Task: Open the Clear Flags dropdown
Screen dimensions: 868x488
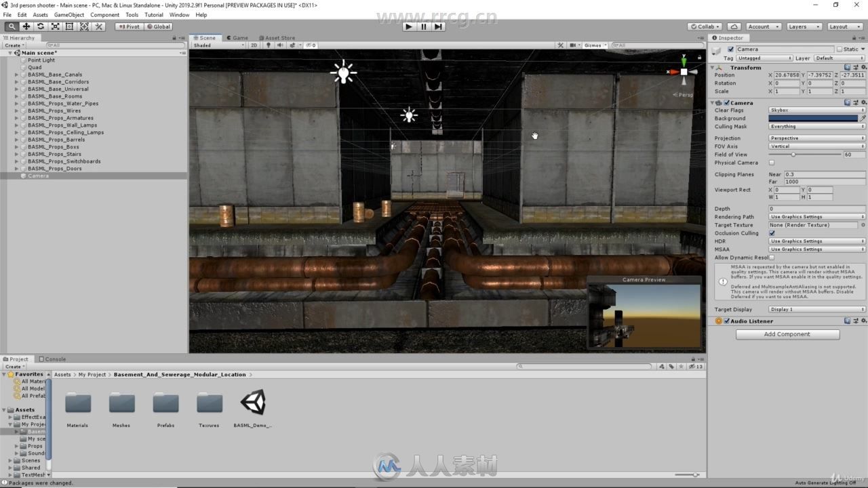Action: (817, 110)
